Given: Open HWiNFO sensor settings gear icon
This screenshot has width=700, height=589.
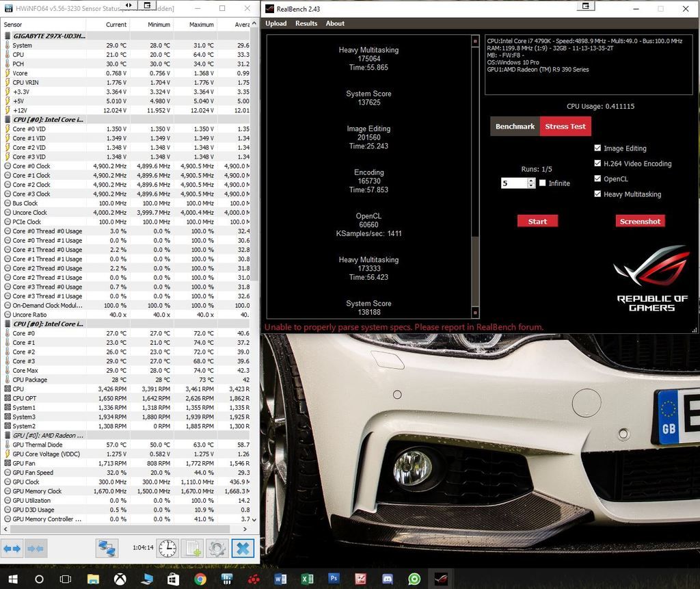Looking at the screenshot, I should pyautogui.click(x=217, y=548).
